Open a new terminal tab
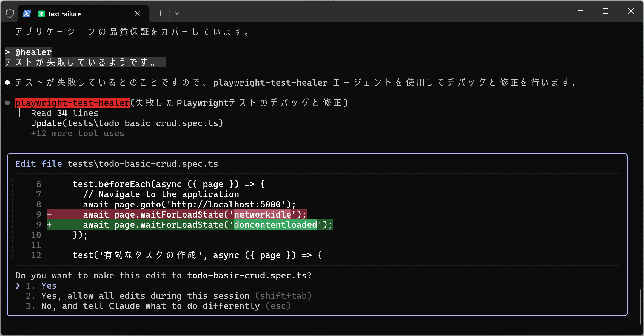644x336 pixels. 161,13
